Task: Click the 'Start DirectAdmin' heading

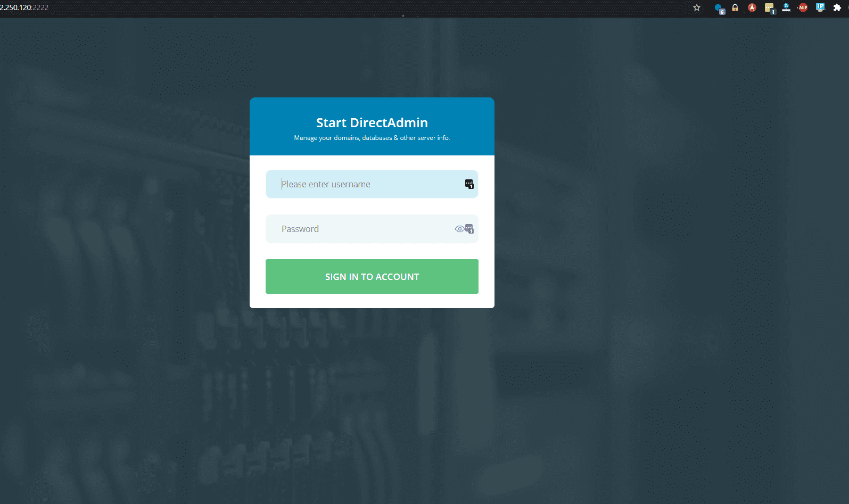Action: pos(372,123)
